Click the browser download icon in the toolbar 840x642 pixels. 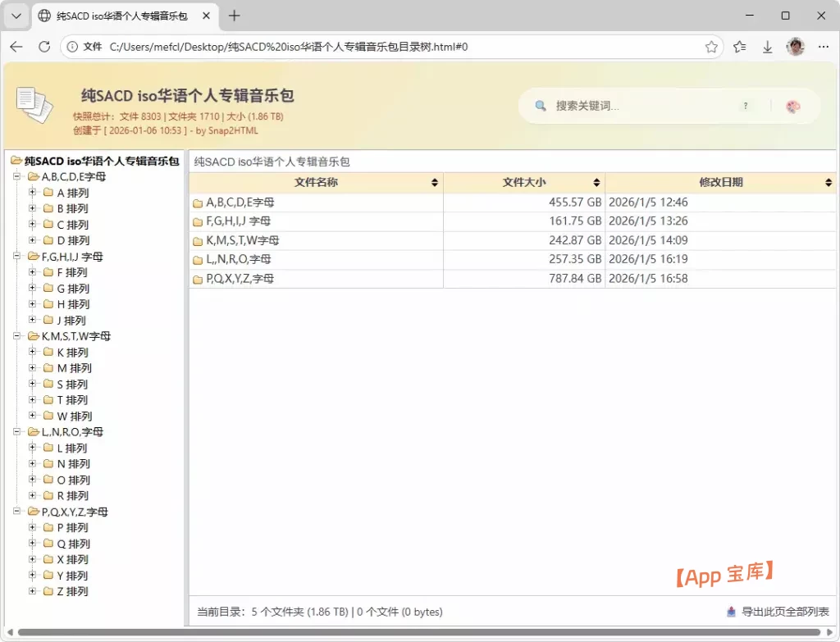tap(767, 48)
